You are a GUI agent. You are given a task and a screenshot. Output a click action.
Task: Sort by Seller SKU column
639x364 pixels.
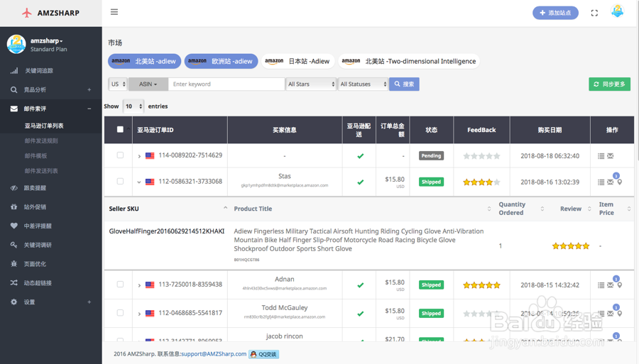click(x=166, y=209)
